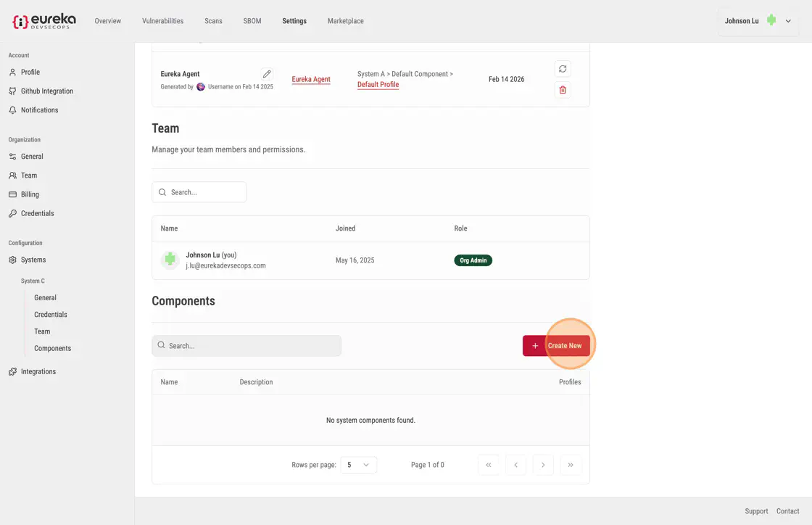Open Github Integration in the sidebar
The height and width of the screenshot is (525, 812).
click(x=46, y=91)
